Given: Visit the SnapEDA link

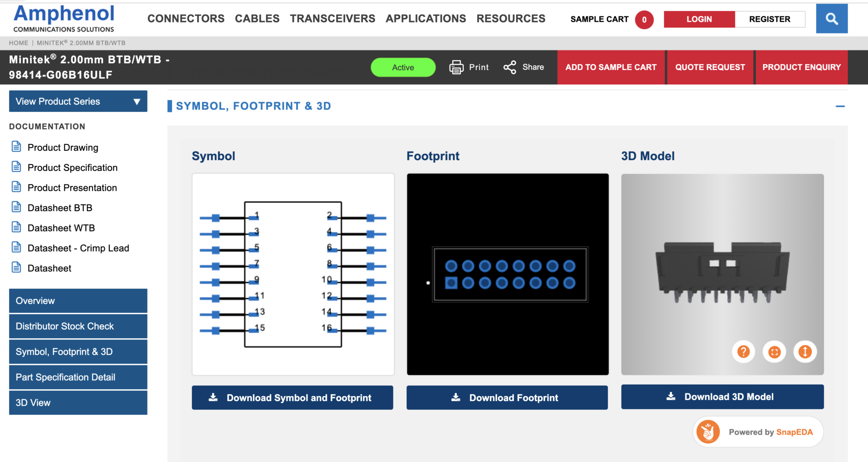Looking at the screenshot, I should (x=795, y=431).
